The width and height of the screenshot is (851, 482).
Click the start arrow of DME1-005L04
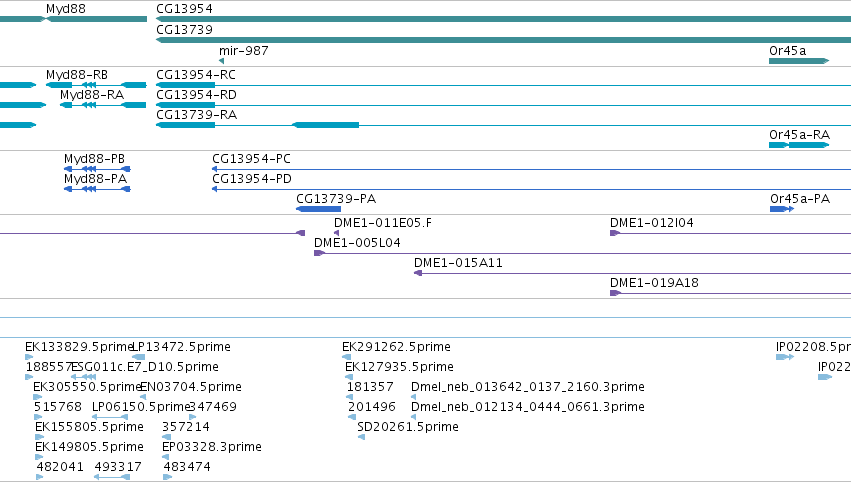(319, 253)
